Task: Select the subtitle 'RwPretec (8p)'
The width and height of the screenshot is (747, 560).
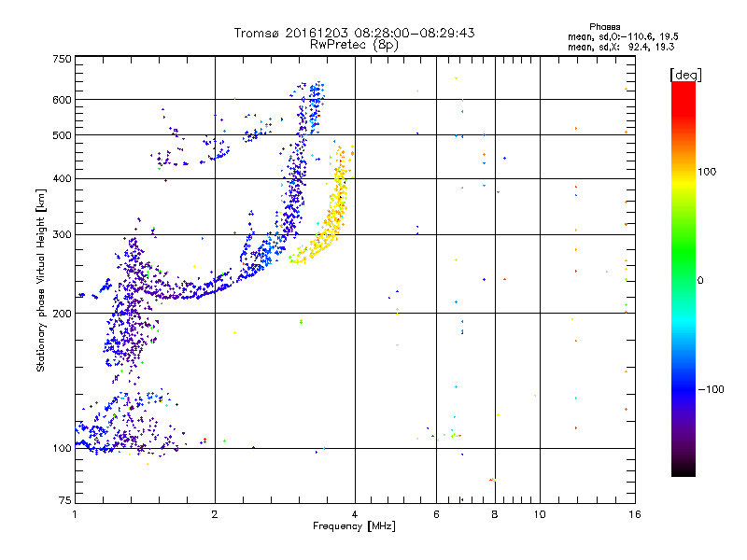Action: [x=354, y=45]
